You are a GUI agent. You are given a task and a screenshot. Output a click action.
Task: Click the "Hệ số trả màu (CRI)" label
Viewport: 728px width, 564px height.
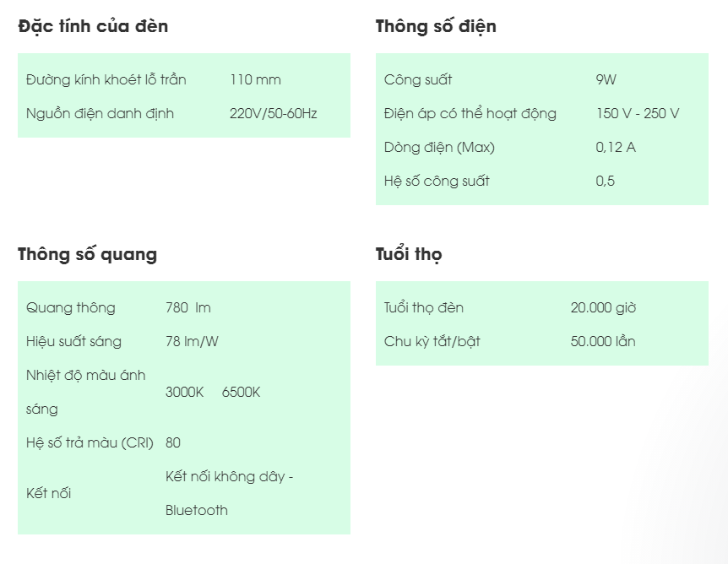click(x=91, y=442)
